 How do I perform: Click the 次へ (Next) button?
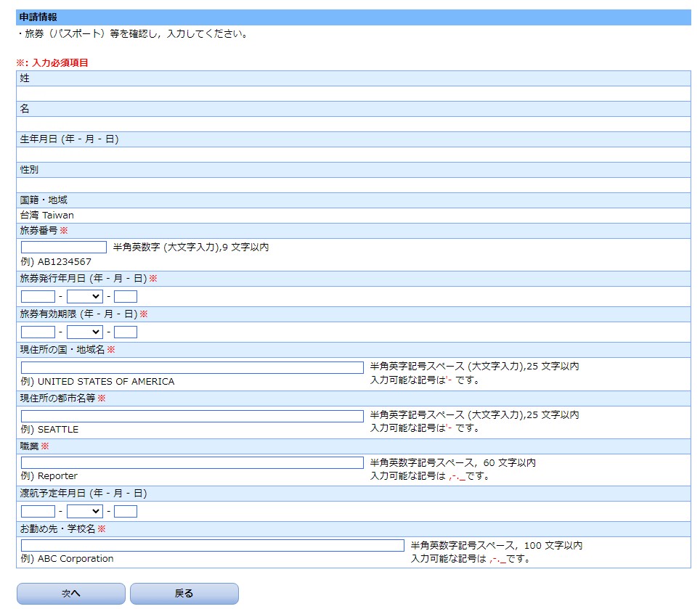[70, 593]
